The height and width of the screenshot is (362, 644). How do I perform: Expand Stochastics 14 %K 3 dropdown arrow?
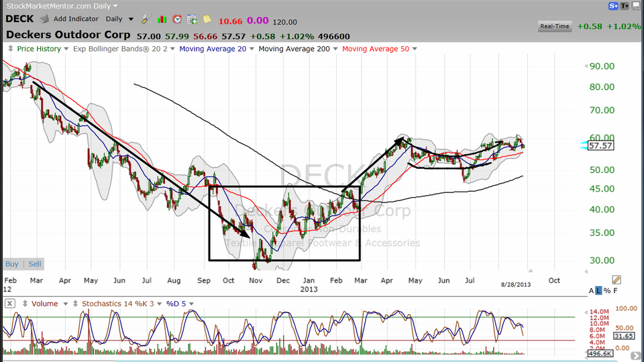point(160,304)
